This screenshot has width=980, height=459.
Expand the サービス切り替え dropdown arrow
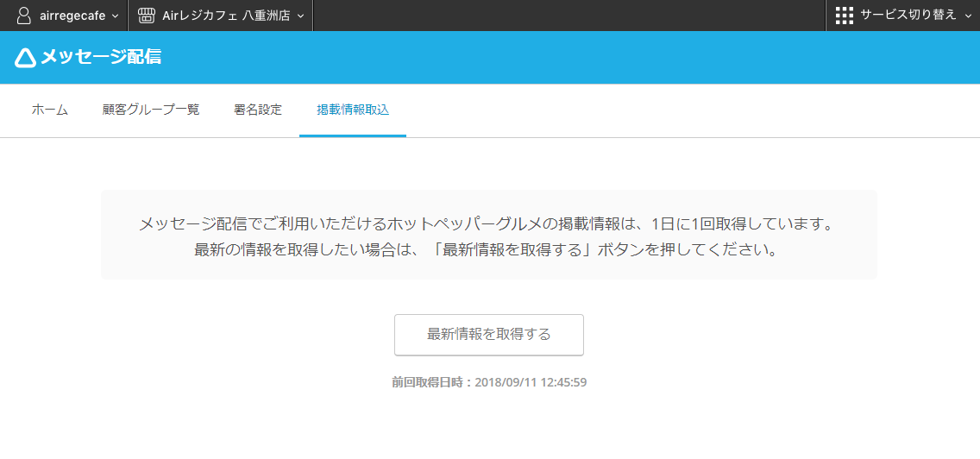969,16
